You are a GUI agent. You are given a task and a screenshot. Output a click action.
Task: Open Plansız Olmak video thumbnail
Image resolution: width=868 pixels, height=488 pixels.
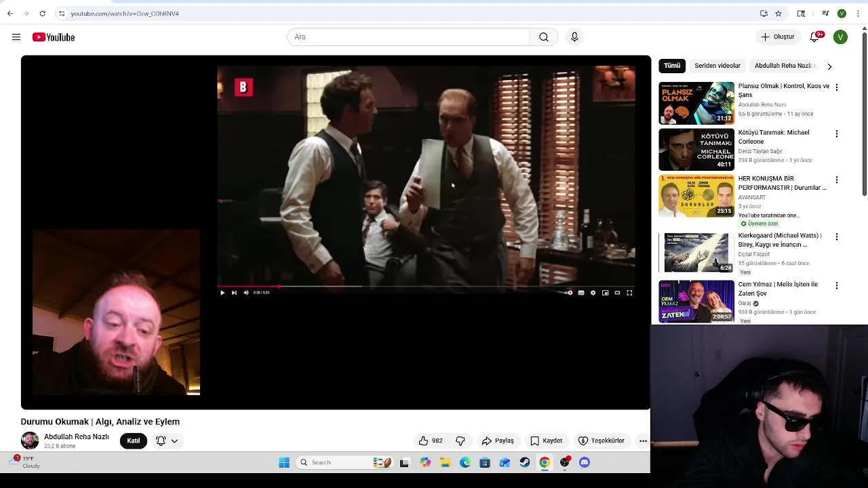pyautogui.click(x=696, y=103)
